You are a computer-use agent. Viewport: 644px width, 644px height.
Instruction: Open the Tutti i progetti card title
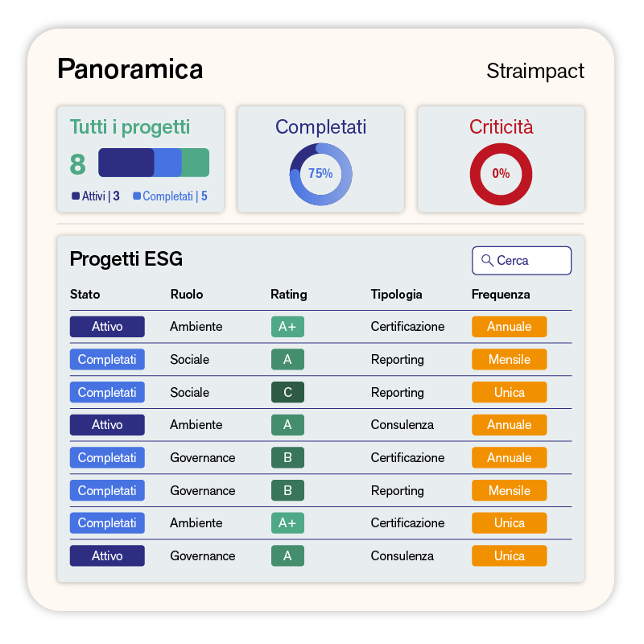(x=130, y=126)
